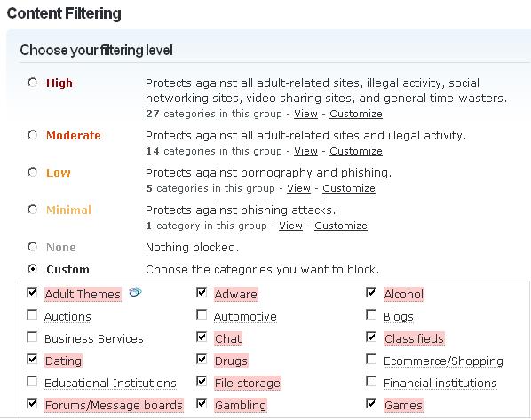Image resolution: width=531 pixels, height=420 pixels.
Task: View the 27 categories in High group
Action: click(x=305, y=114)
